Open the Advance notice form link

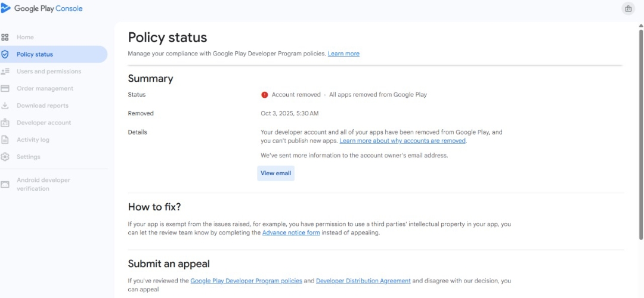point(291,232)
